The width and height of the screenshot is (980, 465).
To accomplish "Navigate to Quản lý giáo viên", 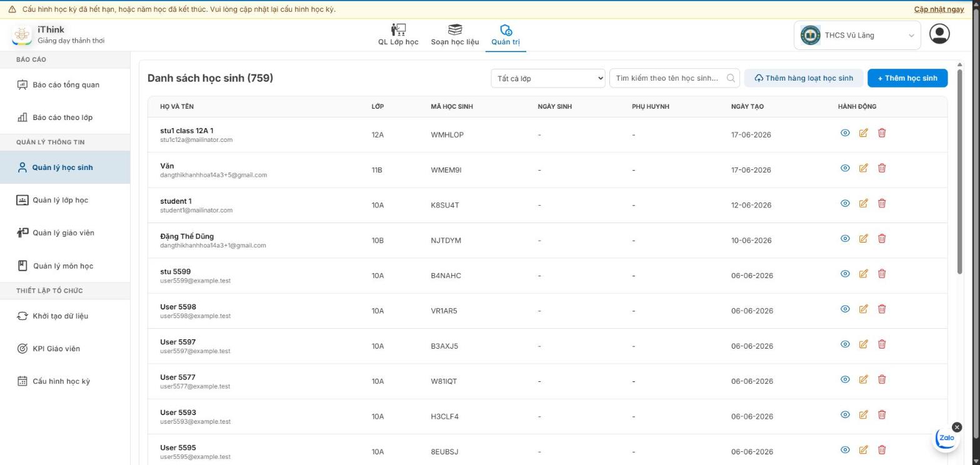I will tap(65, 233).
